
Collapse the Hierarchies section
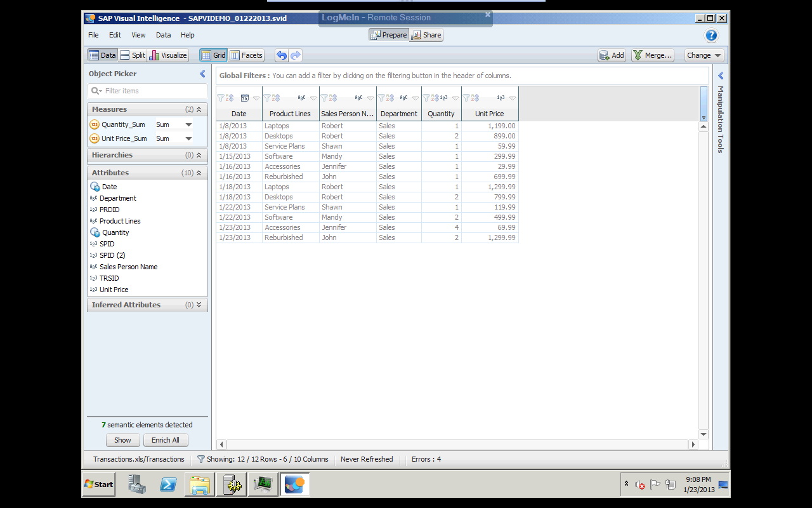point(199,155)
